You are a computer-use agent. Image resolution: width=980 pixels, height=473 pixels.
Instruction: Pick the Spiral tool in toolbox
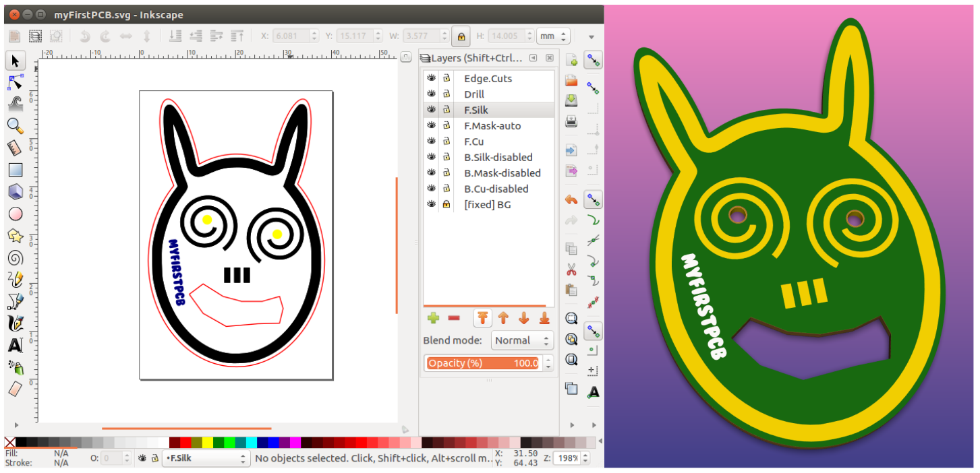[x=15, y=257]
